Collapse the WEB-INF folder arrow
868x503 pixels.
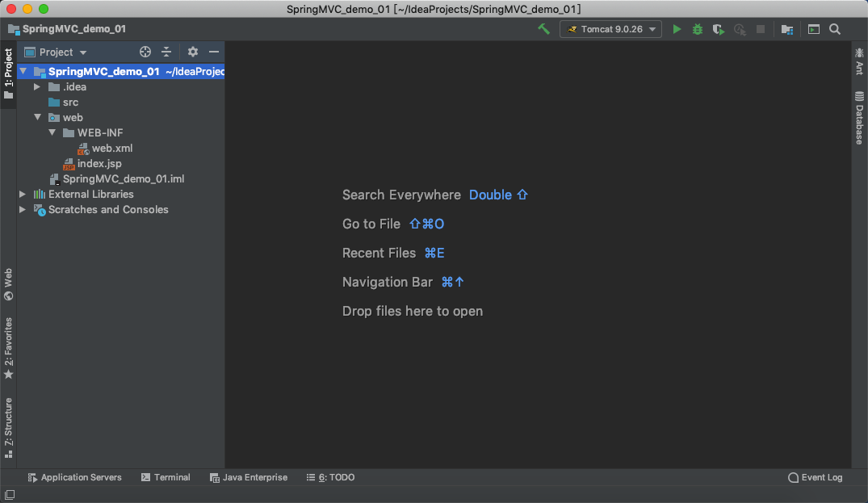tap(52, 132)
